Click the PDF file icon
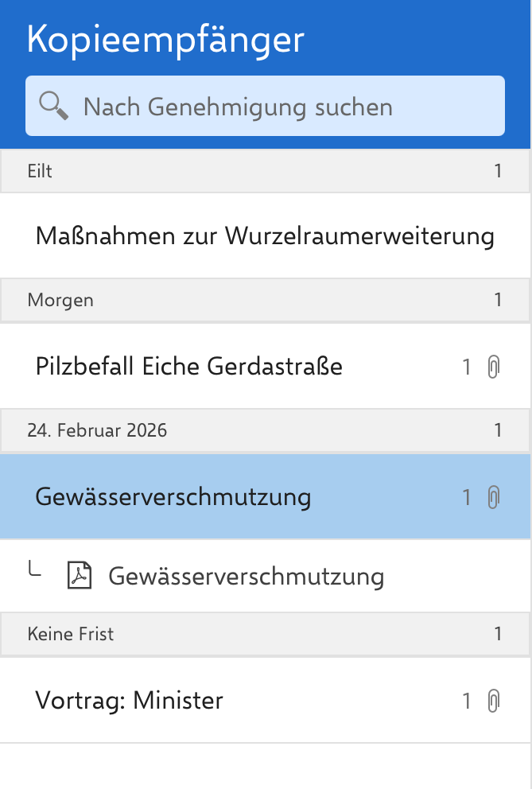This screenshot has width=532, height=789. [x=79, y=576]
